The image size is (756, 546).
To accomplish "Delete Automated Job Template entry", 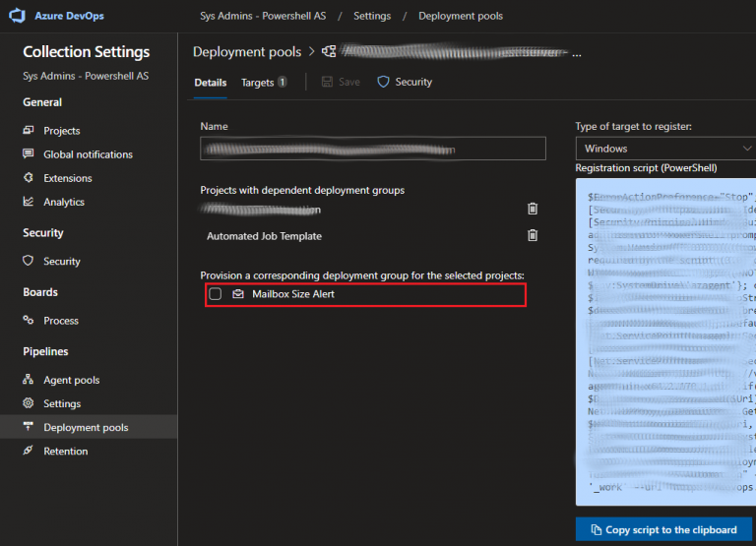I will click(x=533, y=235).
